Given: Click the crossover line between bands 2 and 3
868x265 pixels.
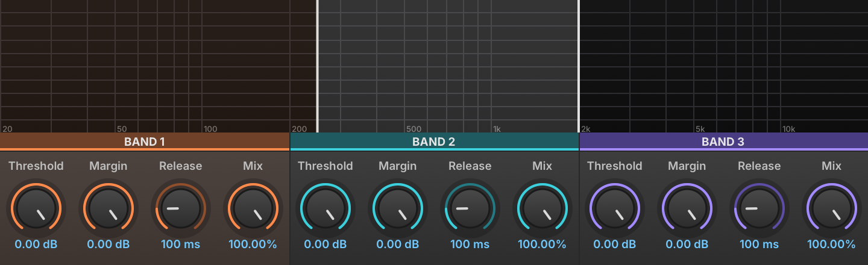Looking at the screenshot, I should coord(579,66).
